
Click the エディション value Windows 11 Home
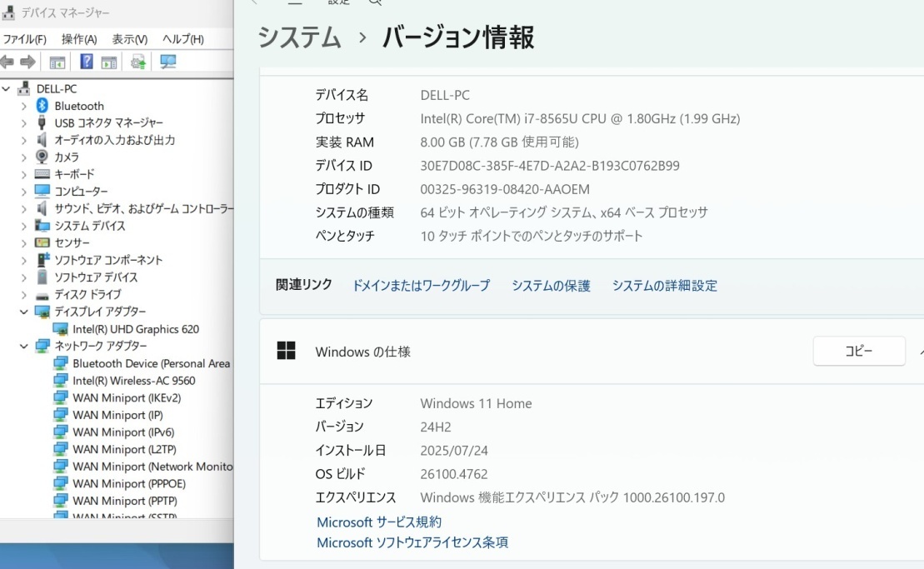[476, 403]
